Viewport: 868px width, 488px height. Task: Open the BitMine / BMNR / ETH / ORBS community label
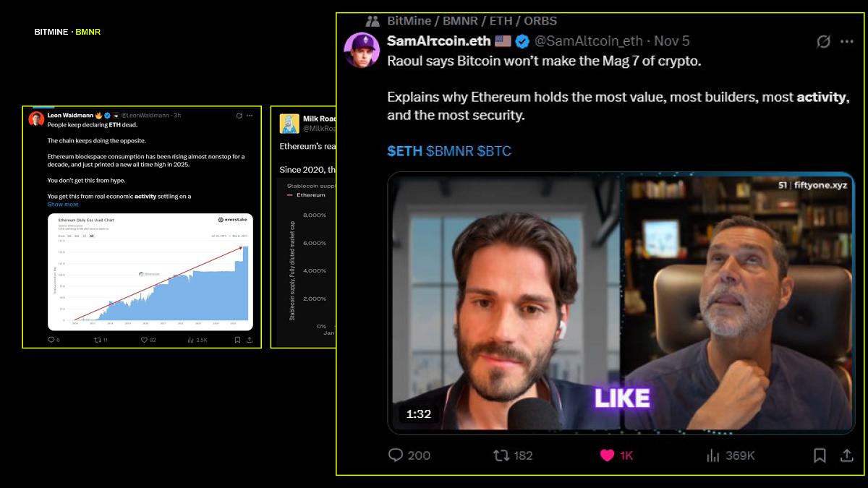472,21
